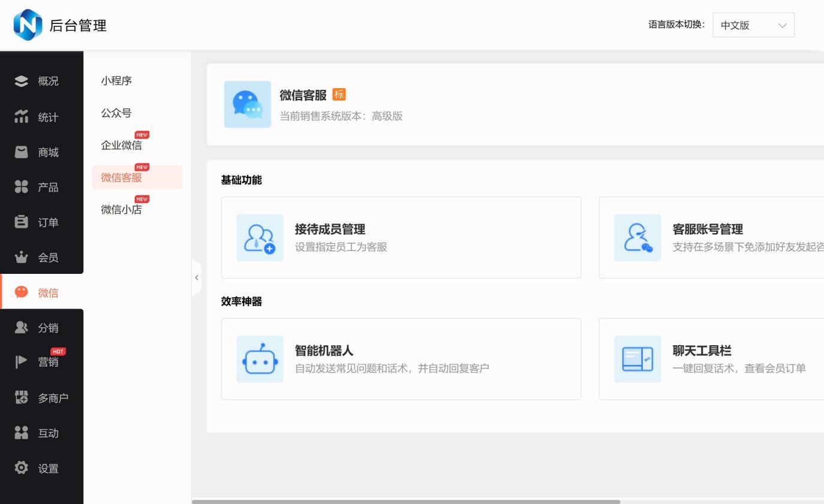Click the 微信 chat bubble icon
The height and width of the screenshot is (504, 824).
click(22, 292)
